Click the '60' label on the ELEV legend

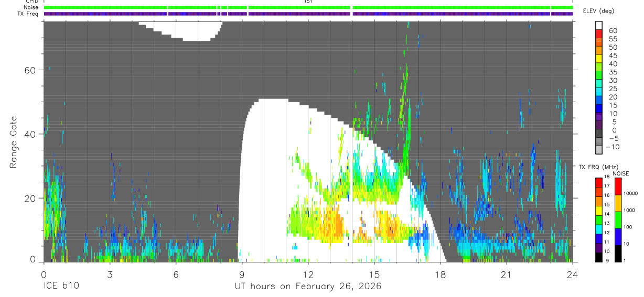pos(613,30)
